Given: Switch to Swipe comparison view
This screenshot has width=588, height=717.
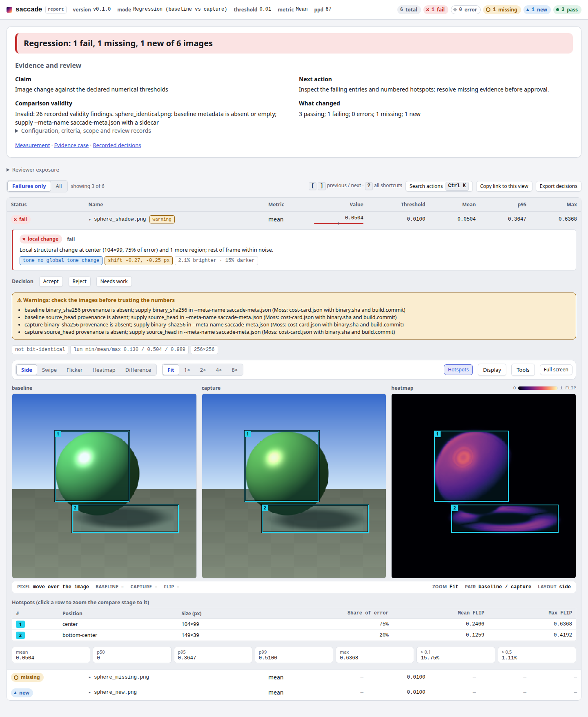Looking at the screenshot, I should coord(49,370).
